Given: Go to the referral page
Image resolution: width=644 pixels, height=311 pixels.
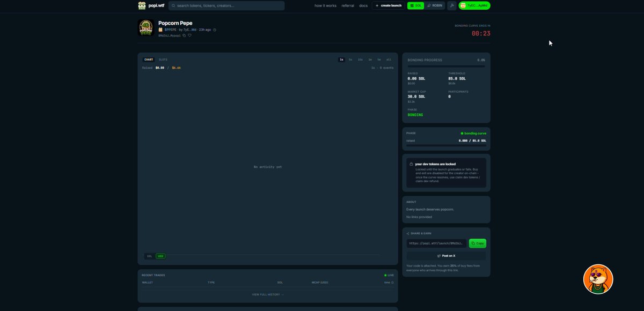Looking at the screenshot, I should [348, 5].
